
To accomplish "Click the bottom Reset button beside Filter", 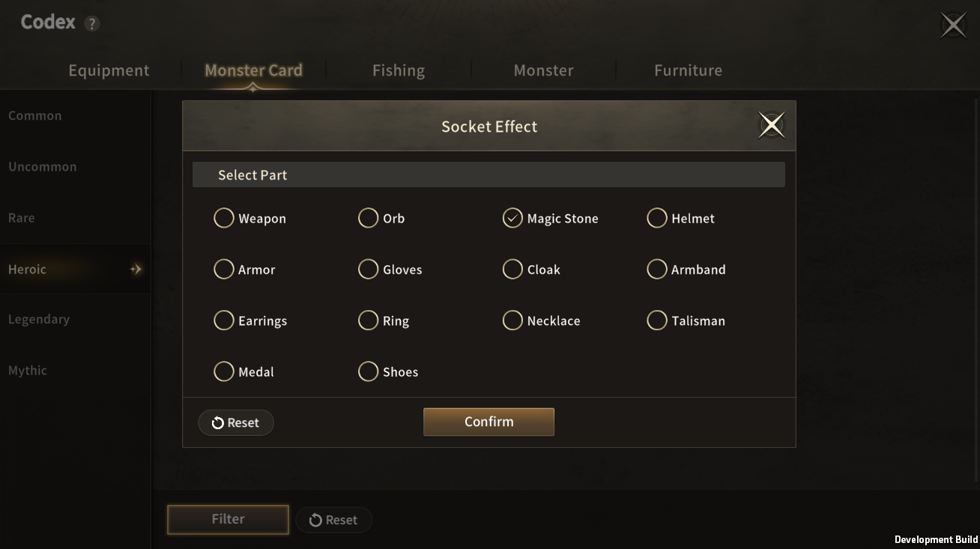I will point(333,520).
